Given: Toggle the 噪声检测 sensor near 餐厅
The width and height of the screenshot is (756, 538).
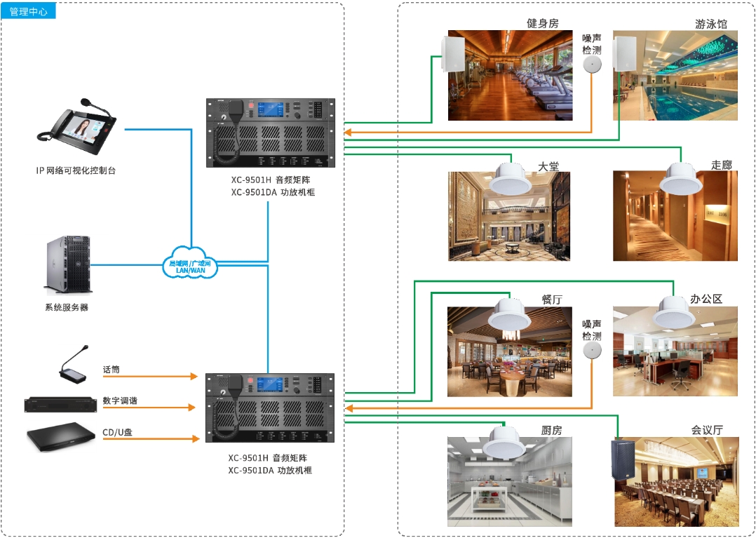Looking at the screenshot, I should click(x=591, y=351).
